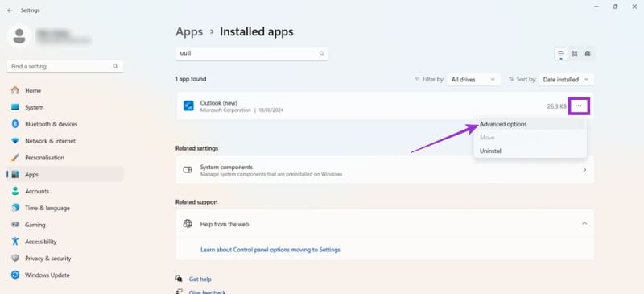
Task: Select Apps in the sidebar
Action: pos(65,174)
